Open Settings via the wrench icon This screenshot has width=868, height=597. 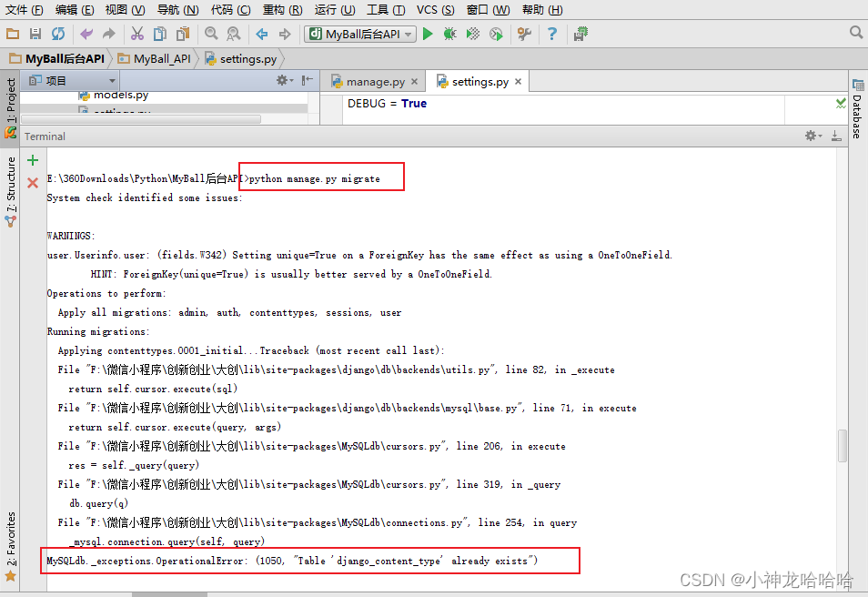[524, 34]
